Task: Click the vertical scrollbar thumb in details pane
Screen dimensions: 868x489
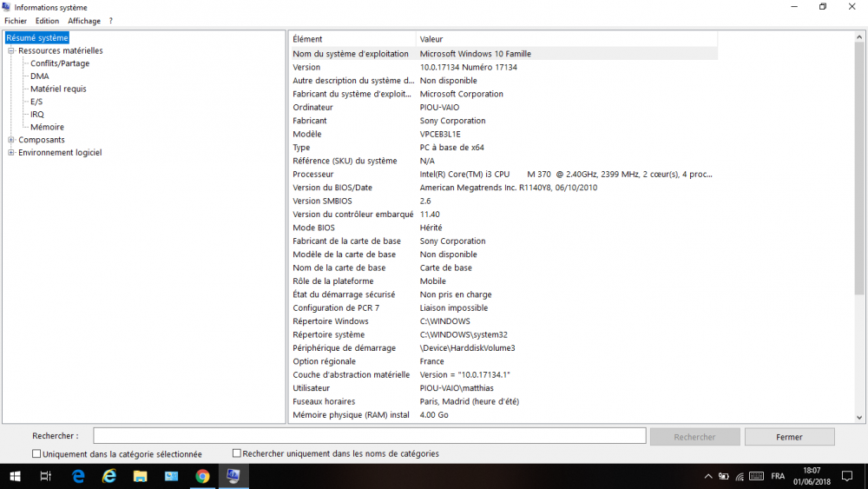Action: [859, 169]
